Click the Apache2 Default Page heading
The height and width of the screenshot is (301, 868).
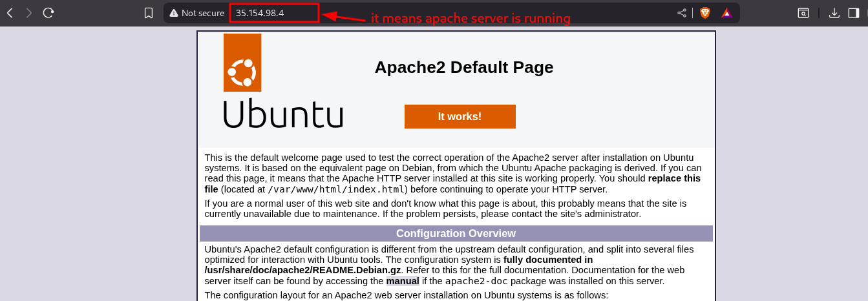464,67
